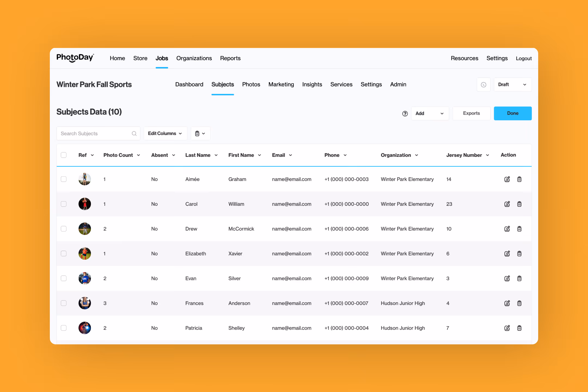Click the edit icon for Aimée Graham

[x=507, y=179]
